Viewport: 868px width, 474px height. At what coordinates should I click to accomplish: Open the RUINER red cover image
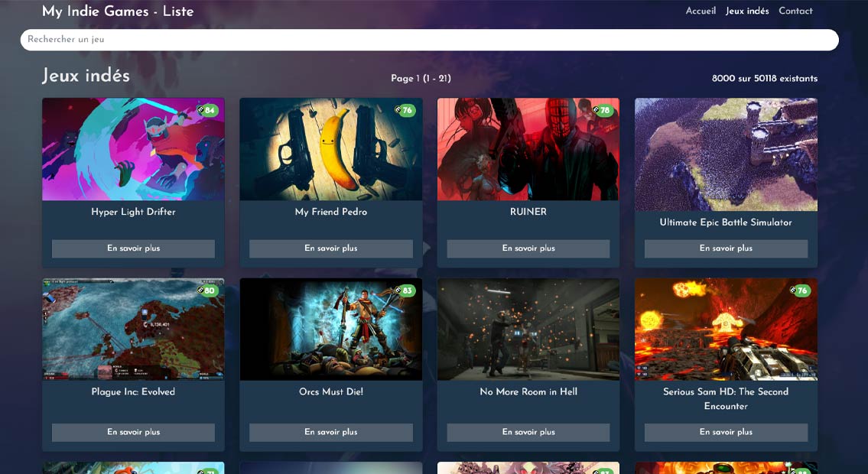(528, 149)
